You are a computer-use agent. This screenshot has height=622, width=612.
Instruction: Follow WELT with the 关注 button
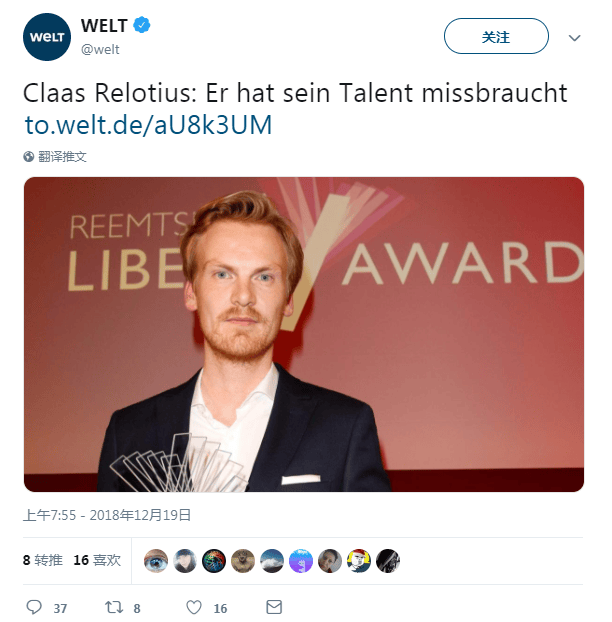coord(496,36)
